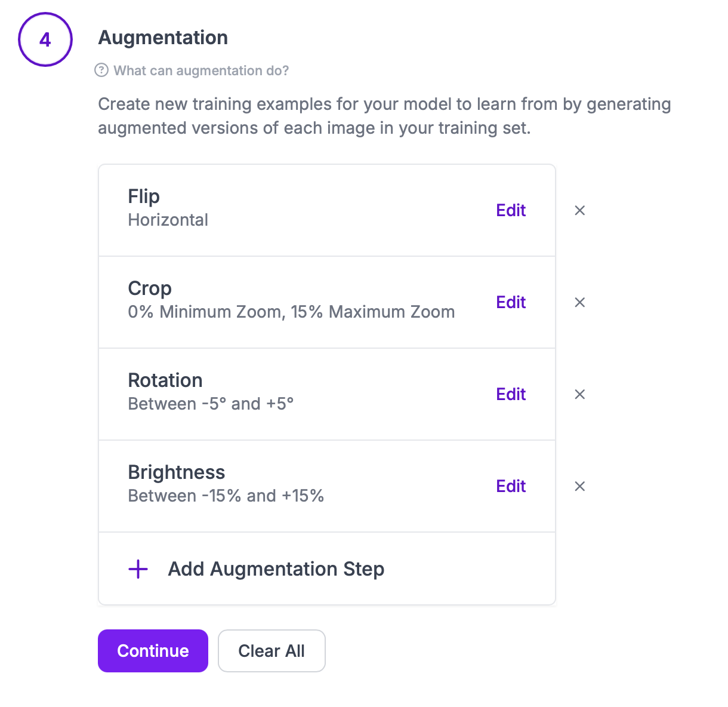Open 'What can augmentation do?' help link
The image size is (728, 707).
click(x=201, y=70)
